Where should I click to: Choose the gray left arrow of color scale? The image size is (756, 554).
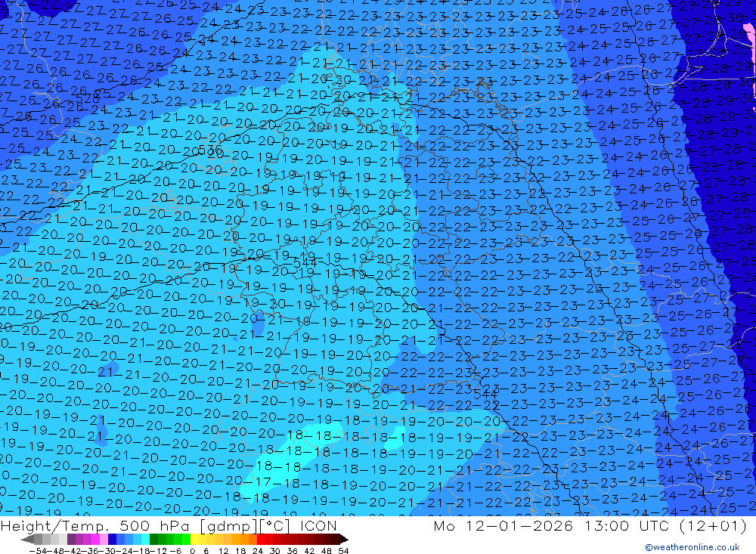coord(27,539)
